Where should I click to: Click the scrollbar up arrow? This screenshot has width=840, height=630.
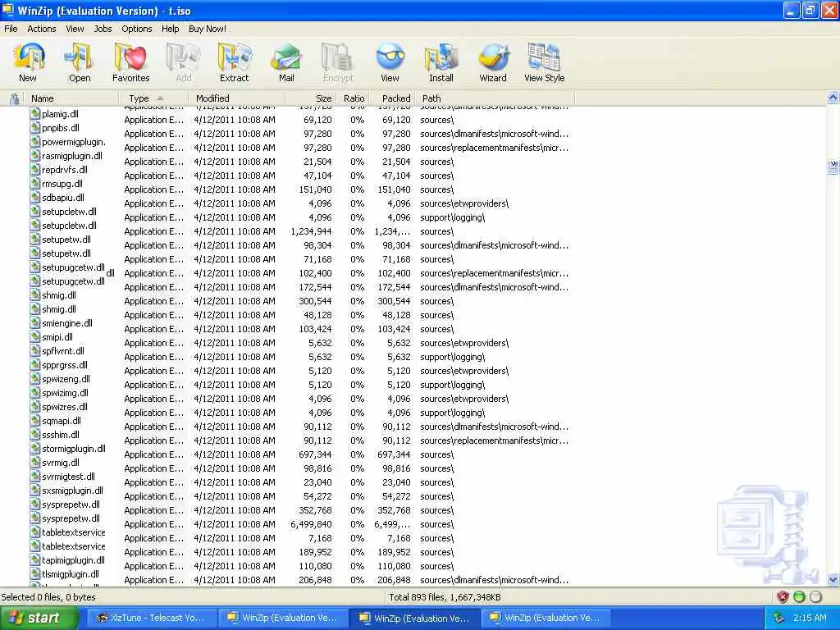[x=833, y=98]
